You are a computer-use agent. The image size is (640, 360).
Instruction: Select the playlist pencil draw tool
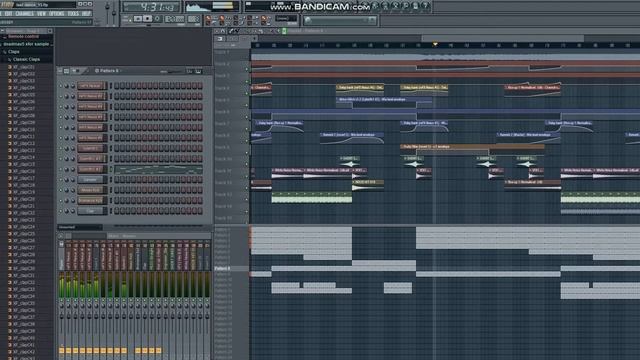pyautogui.click(x=231, y=31)
